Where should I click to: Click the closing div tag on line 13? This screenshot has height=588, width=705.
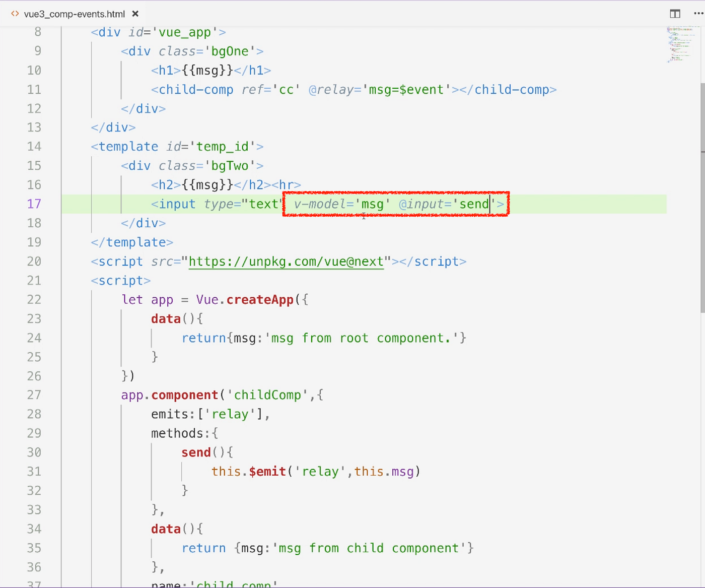[113, 127]
